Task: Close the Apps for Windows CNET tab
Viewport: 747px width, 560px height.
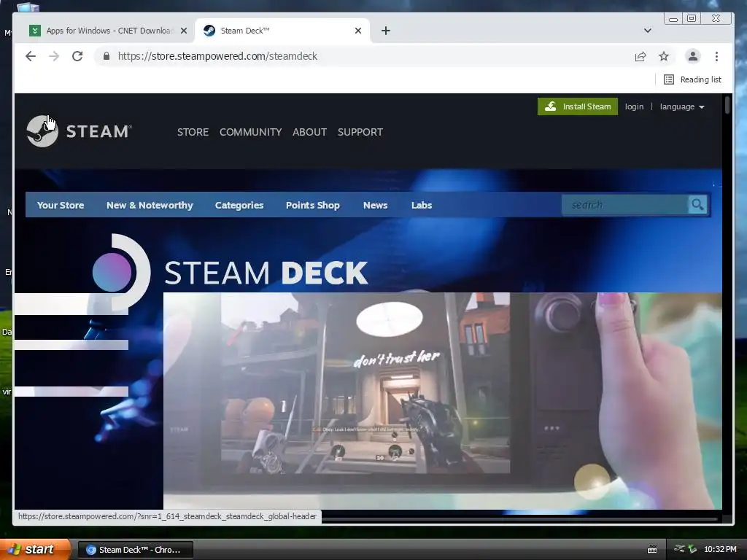Action: (x=184, y=31)
